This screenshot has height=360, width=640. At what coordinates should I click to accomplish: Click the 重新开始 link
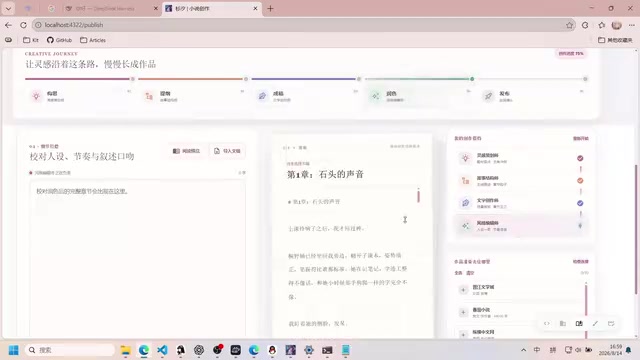580,138
